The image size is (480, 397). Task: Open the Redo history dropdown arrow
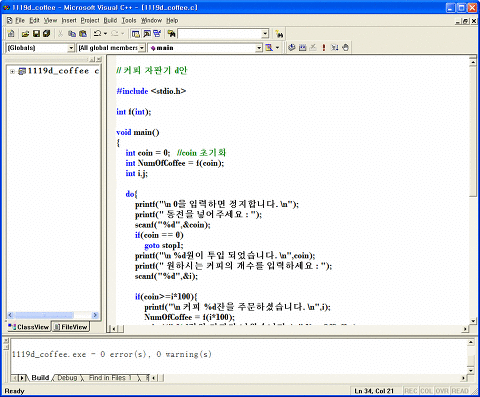click(x=122, y=34)
